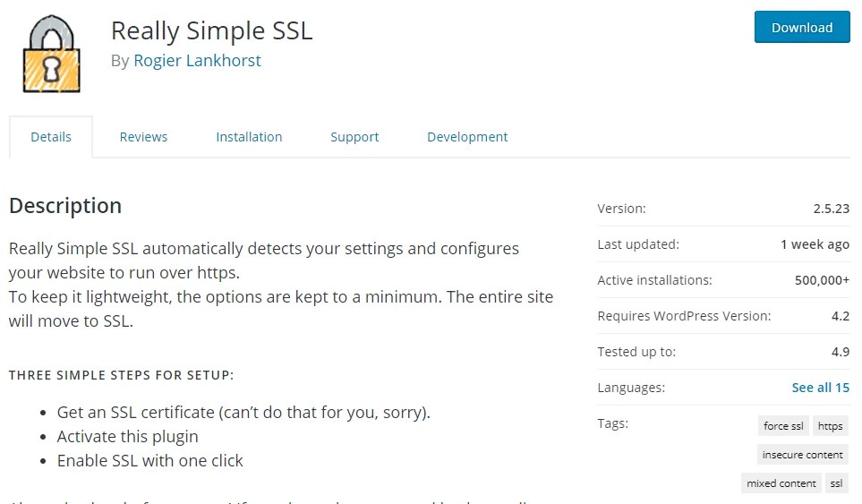View the Development tab
Screen dimensions: 862x504
[x=467, y=137]
